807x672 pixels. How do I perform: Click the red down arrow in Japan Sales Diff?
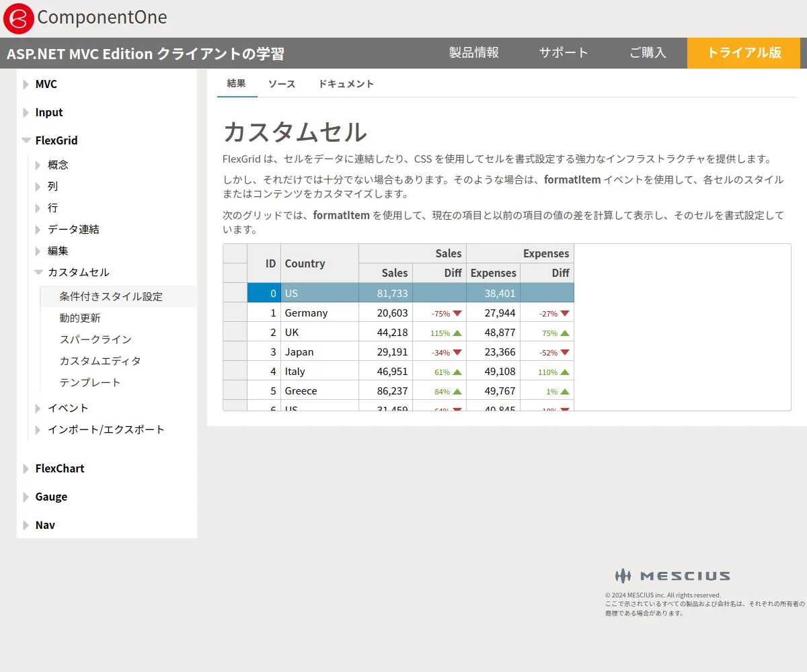(x=457, y=352)
